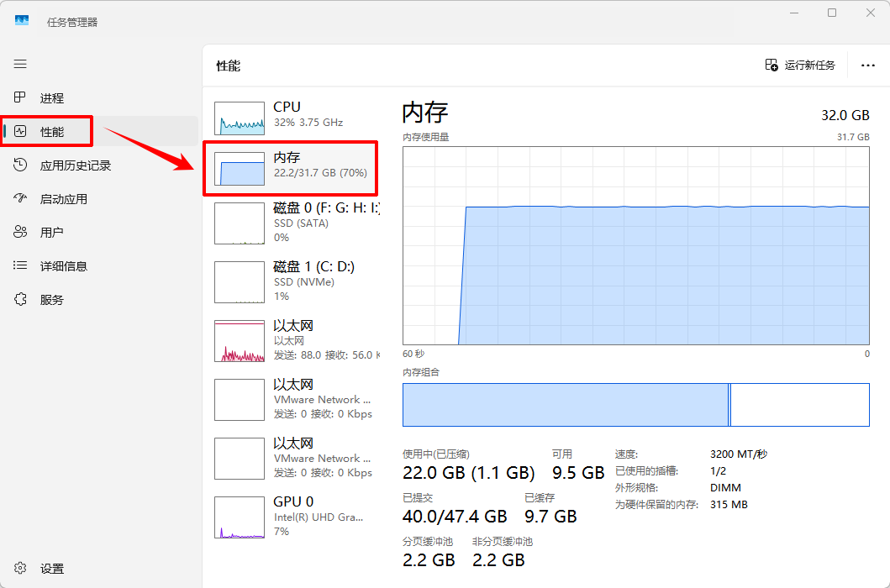Click 运行新任务 button
The height and width of the screenshot is (588, 890).
click(800, 66)
